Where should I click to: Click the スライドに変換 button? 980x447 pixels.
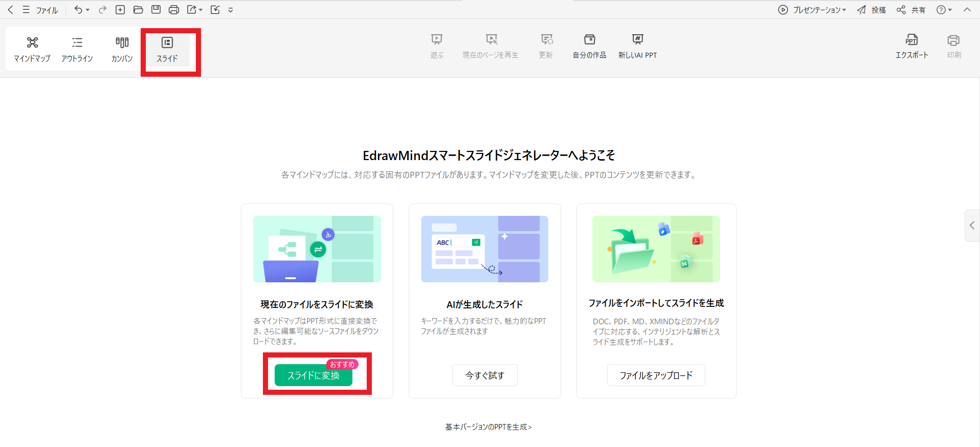(314, 375)
